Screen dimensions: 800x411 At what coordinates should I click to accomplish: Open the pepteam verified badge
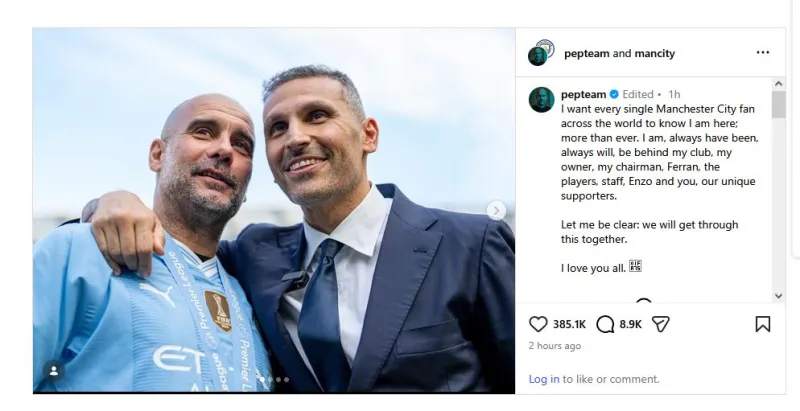click(614, 94)
